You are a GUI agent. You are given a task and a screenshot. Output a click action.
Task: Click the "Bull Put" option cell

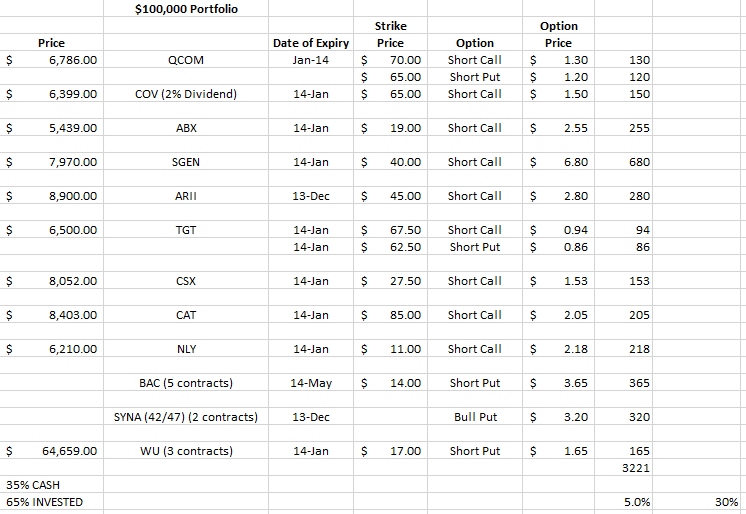[x=474, y=417]
